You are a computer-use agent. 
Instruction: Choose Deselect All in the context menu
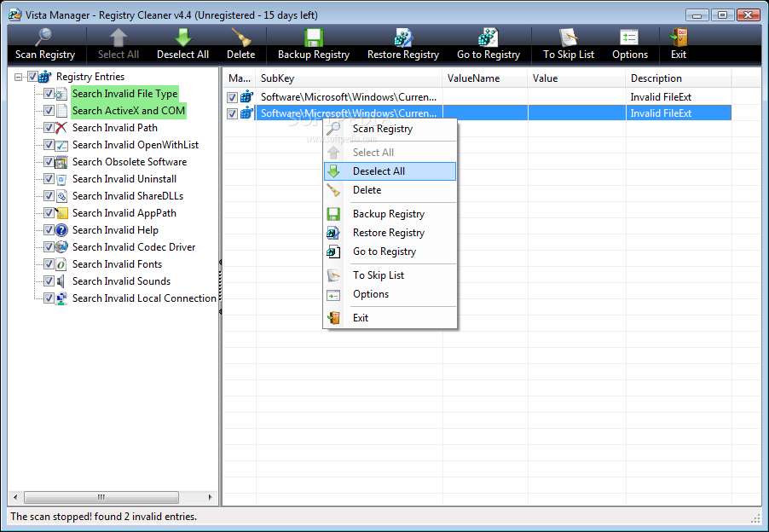pos(390,171)
